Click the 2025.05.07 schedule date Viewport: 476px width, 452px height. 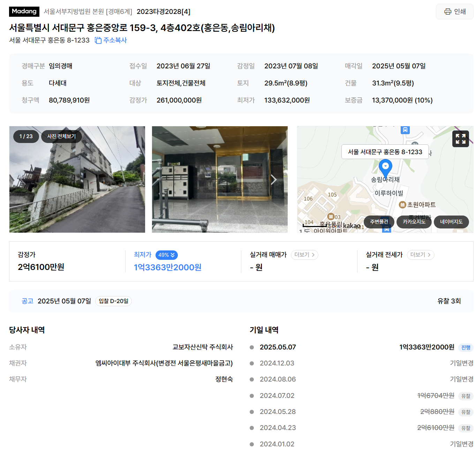[x=278, y=347]
